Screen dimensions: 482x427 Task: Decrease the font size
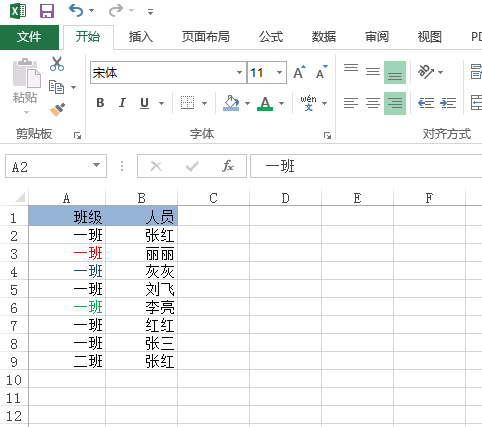321,72
